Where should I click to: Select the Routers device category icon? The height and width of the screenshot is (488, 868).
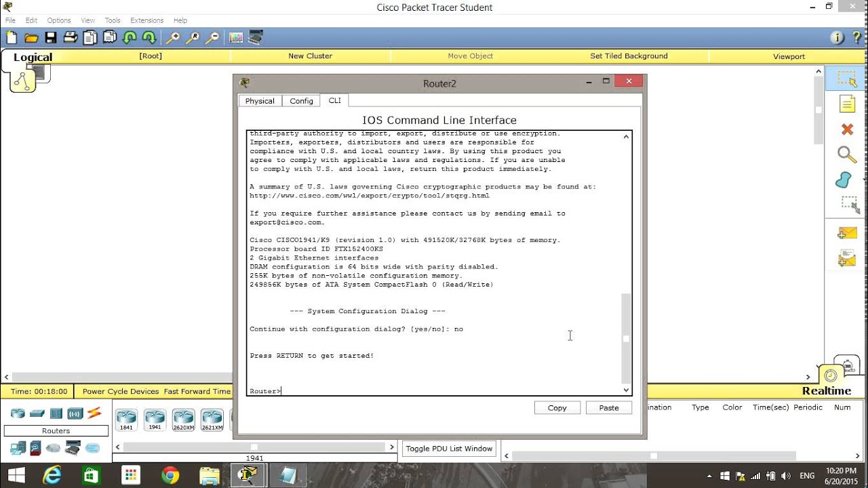click(18, 413)
